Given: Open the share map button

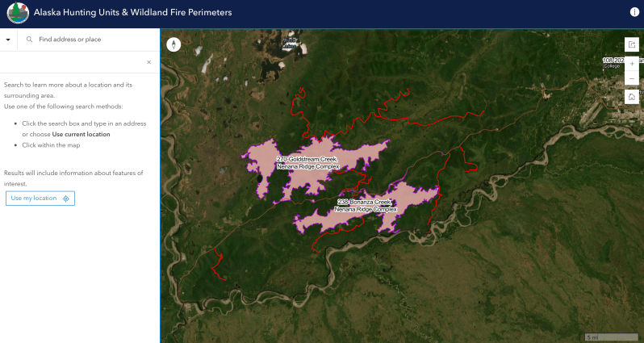Looking at the screenshot, I should (632, 44).
